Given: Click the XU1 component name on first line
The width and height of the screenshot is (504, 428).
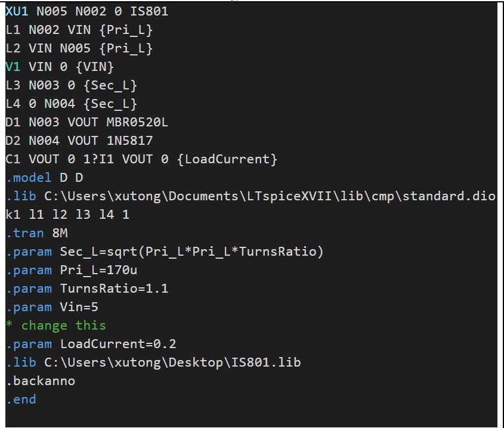Looking at the screenshot, I should 16,11.
